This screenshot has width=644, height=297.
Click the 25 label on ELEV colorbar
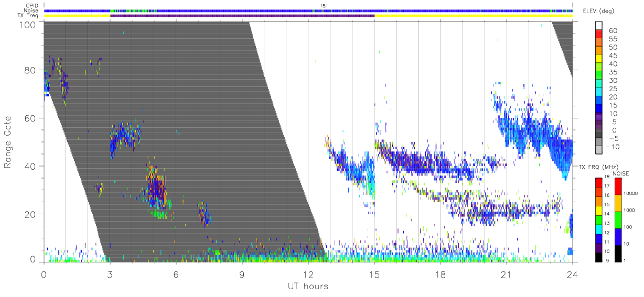613,89
